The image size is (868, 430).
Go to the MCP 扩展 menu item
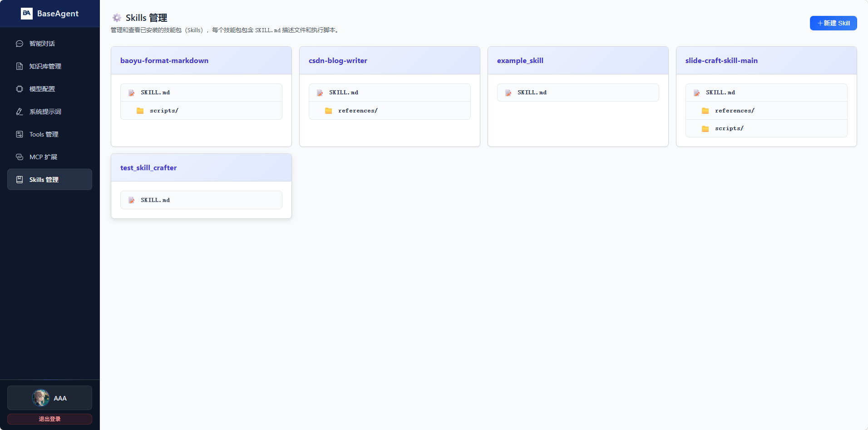(49, 157)
